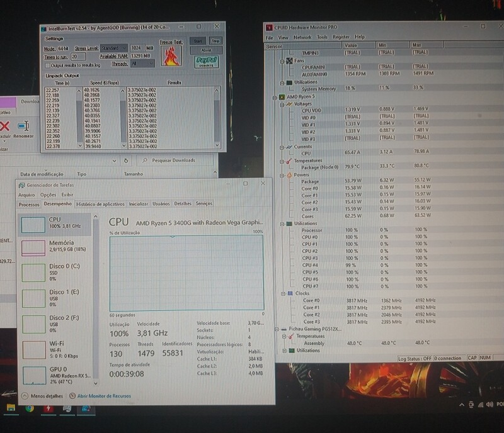Open the Tools menu in HWMonitor
Image resolution: width=504 pixels, height=433 pixels.
pos(322,37)
